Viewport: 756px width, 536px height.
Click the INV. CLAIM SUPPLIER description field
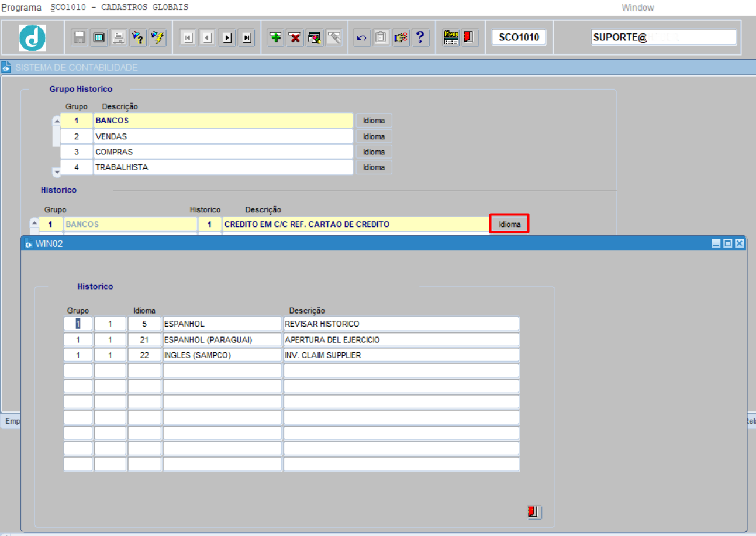point(401,355)
